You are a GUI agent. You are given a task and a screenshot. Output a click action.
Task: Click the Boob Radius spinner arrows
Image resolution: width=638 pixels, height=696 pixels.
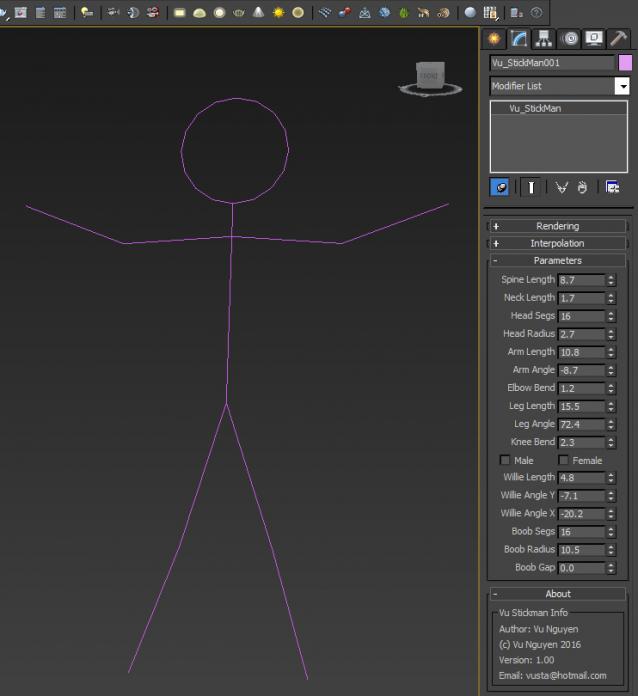point(611,550)
